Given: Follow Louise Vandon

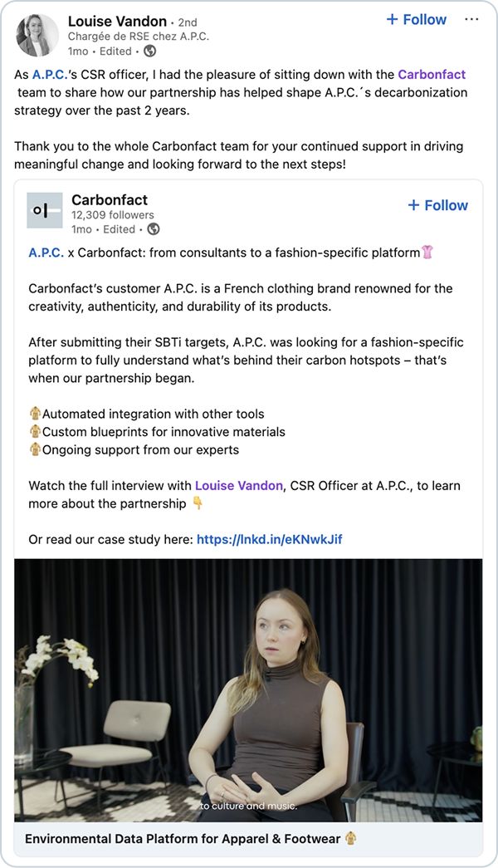Looking at the screenshot, I should pos(417,19).
